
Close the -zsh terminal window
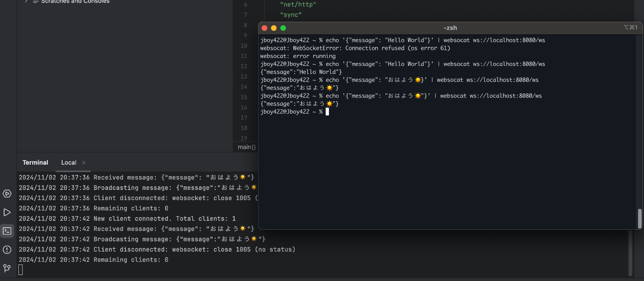[264, 28]
